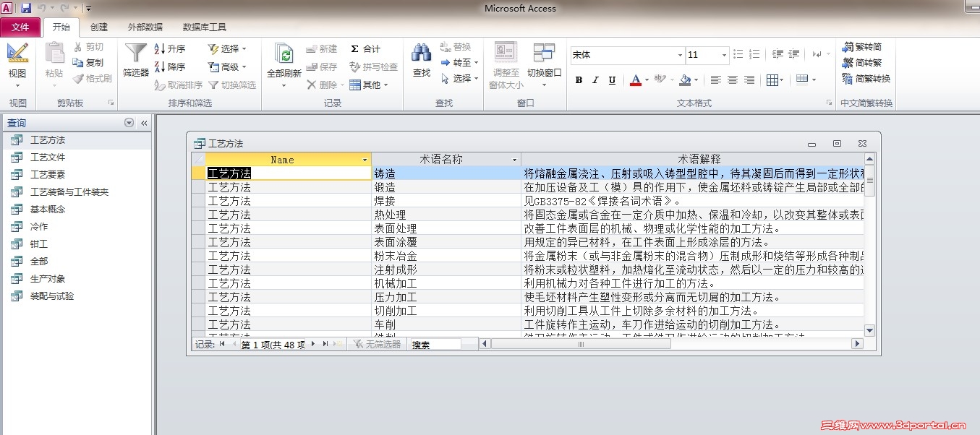Switch to the 创建 ribbon tab
This screenshot has height=435, width=980.
coord(98,27)
